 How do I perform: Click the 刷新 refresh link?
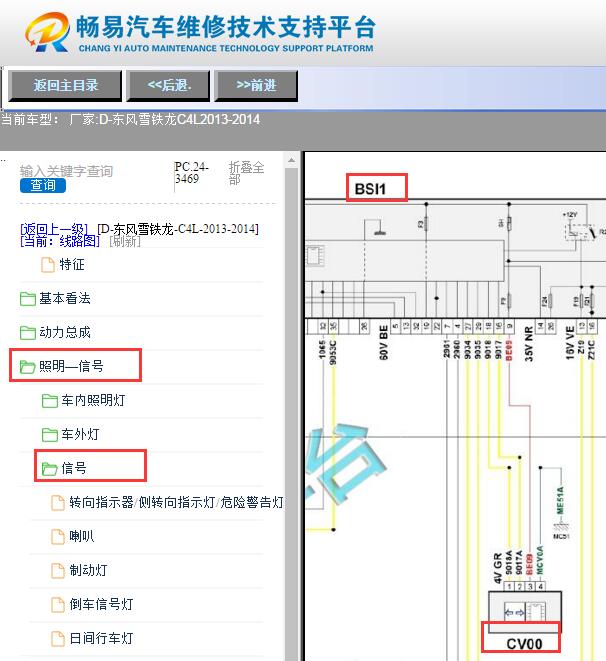coord(125,241)
